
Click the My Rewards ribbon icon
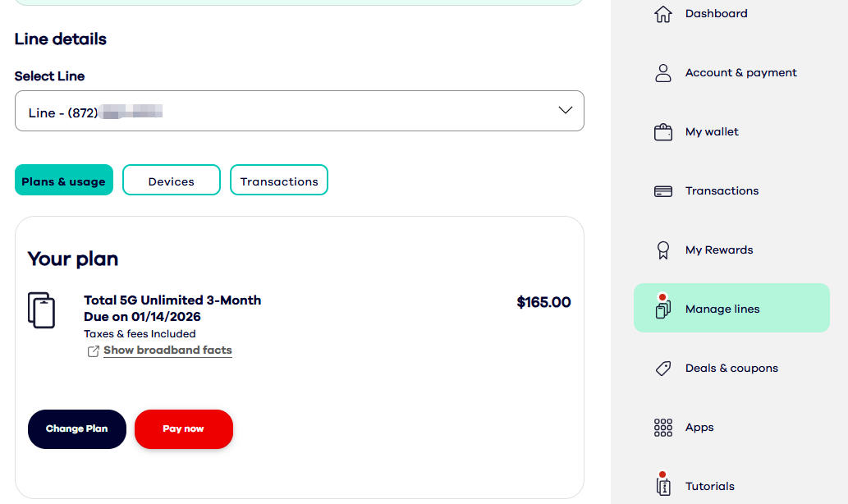pyautogui.click(x=663, y=250)
